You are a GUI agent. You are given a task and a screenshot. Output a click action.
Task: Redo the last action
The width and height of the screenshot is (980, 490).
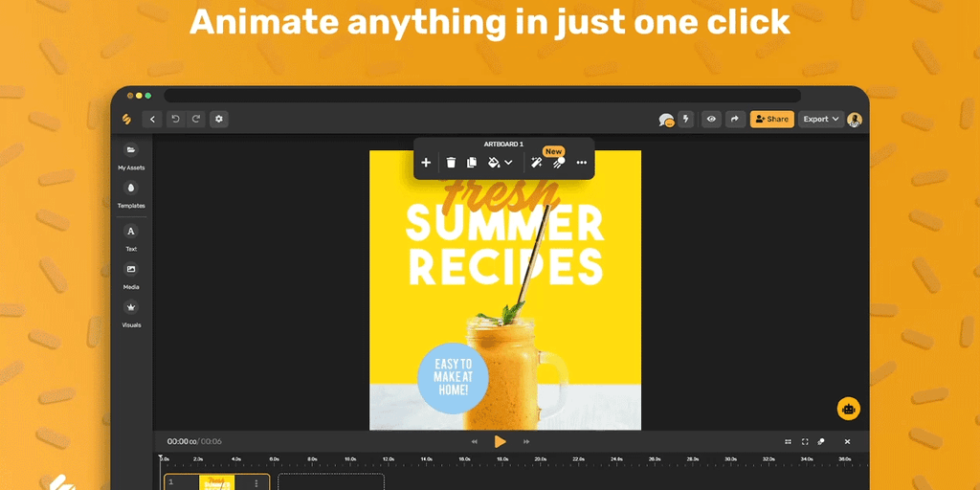pyautogui.click(x=195, y=119)
